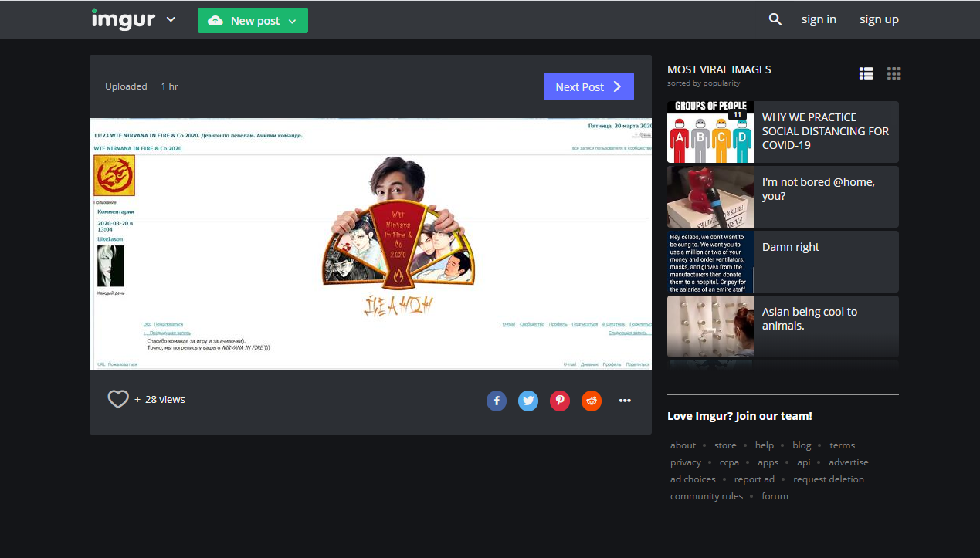Click 'Love Imgur? Join our team!'
The image size is (980, 558).
coord(739,416)
